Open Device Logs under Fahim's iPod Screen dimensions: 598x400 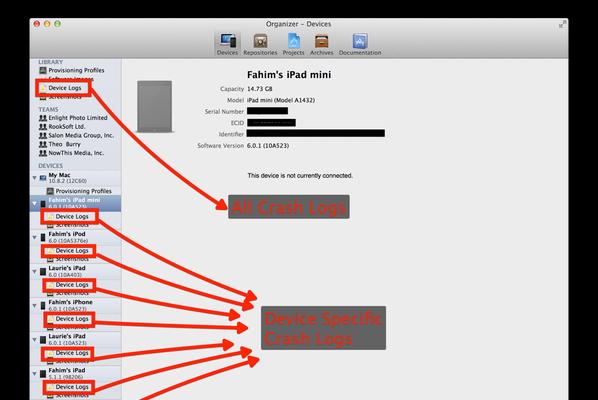coord(68,251)
